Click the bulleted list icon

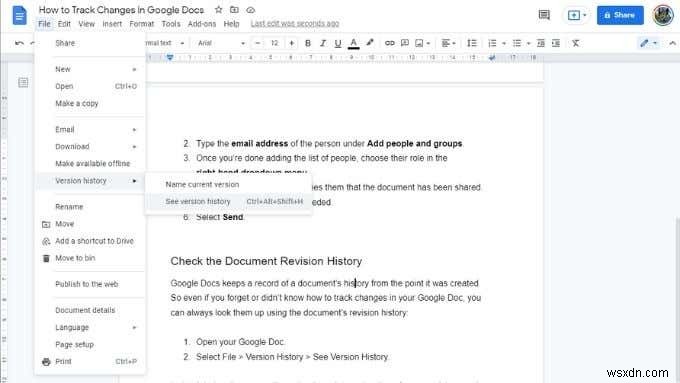[517, 43]
